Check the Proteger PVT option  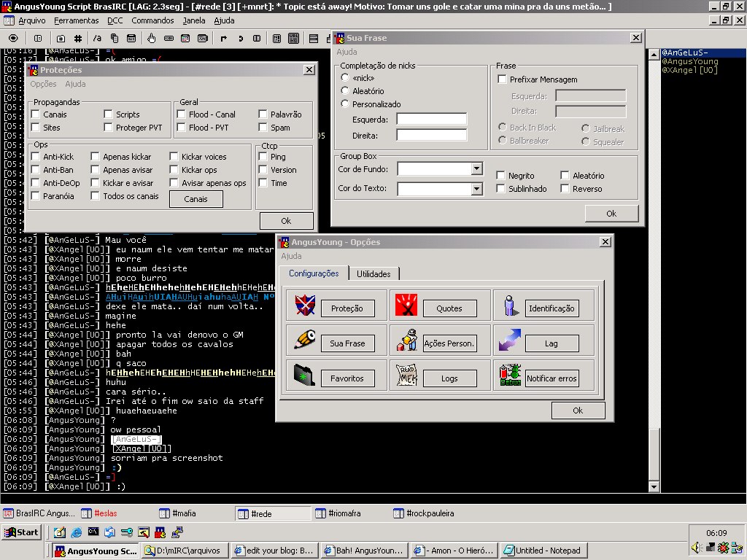(x=108, y=128)
